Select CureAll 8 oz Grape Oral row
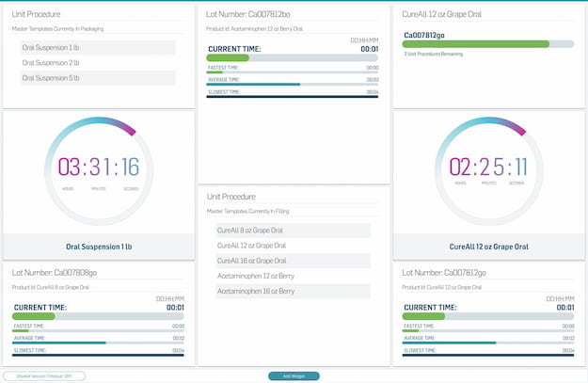This screenshot has width=588, height=383. (x=293, y=231)
